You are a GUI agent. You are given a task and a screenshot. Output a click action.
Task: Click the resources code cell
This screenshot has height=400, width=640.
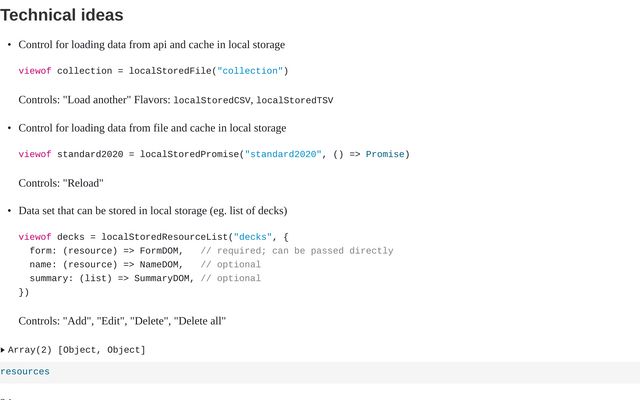[x=25, y=372]
